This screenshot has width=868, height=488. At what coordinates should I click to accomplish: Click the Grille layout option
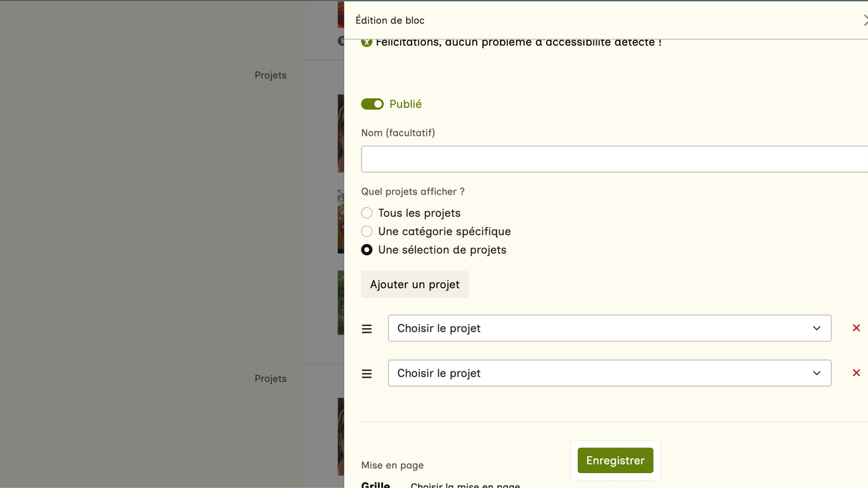(x=376, y=484)
